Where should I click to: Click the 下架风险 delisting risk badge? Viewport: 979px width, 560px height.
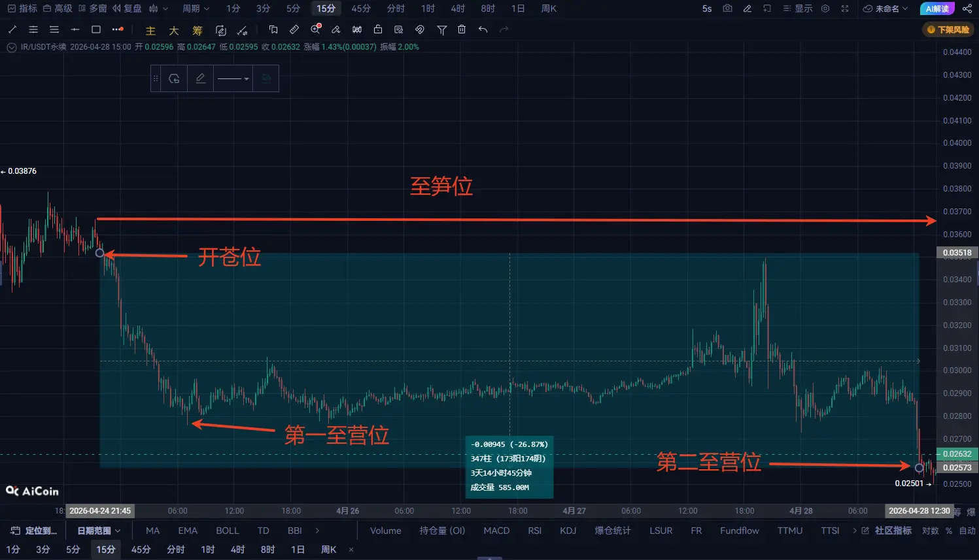(948, 29)
